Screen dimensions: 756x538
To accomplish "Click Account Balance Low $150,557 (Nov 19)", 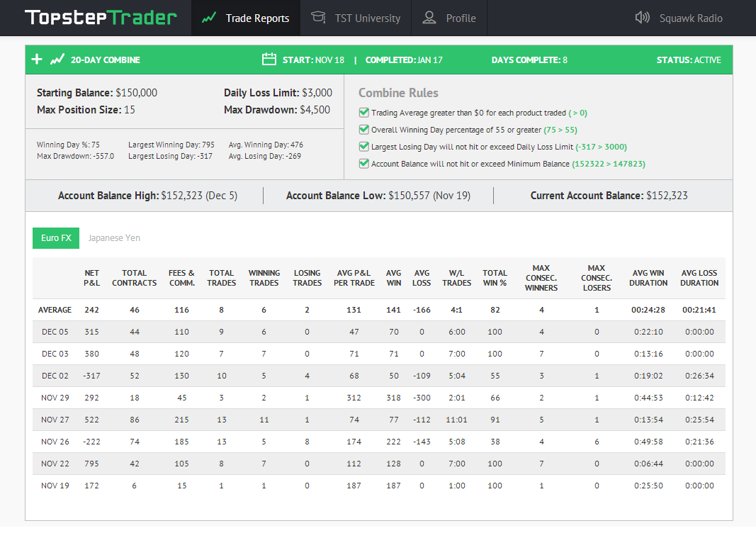I will 378,196.
